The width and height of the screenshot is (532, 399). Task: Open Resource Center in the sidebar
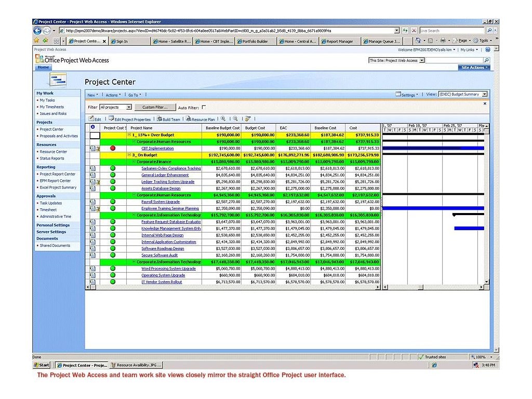pos(54,152)
